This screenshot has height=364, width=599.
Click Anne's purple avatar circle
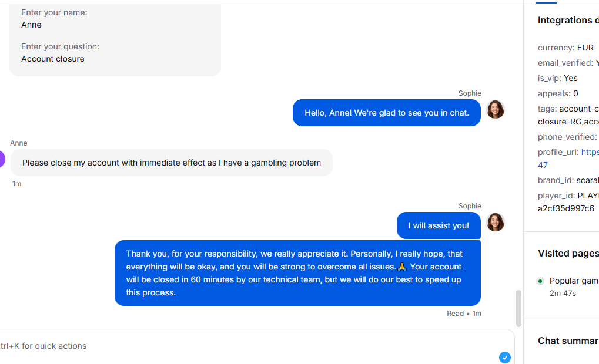(x=2, y=159)
